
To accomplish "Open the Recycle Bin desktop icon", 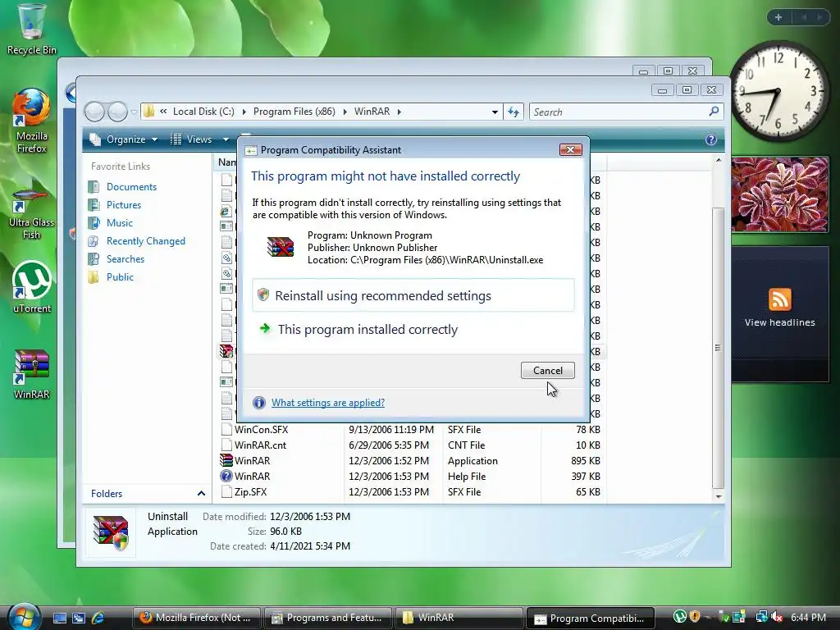I will (31, 28).
